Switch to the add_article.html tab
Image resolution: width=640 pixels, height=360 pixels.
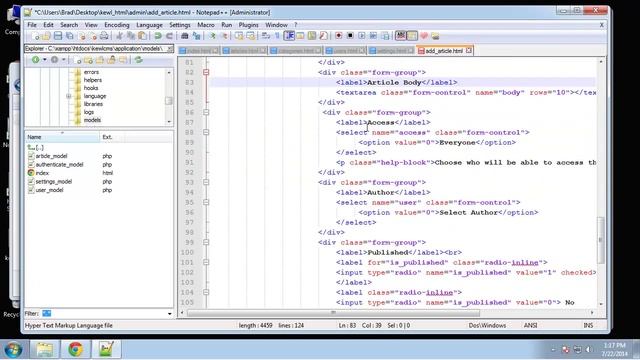pyautogui.click(x=444, y=51)
